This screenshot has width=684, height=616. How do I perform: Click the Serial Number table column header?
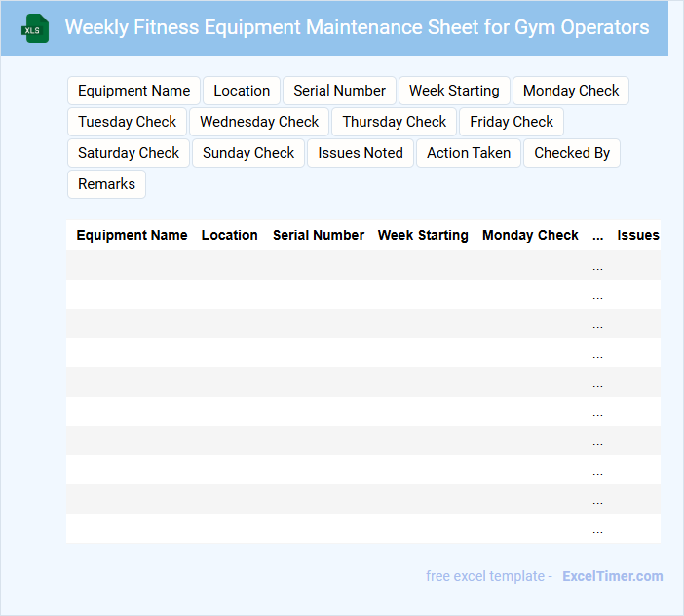tap(319, 235)
